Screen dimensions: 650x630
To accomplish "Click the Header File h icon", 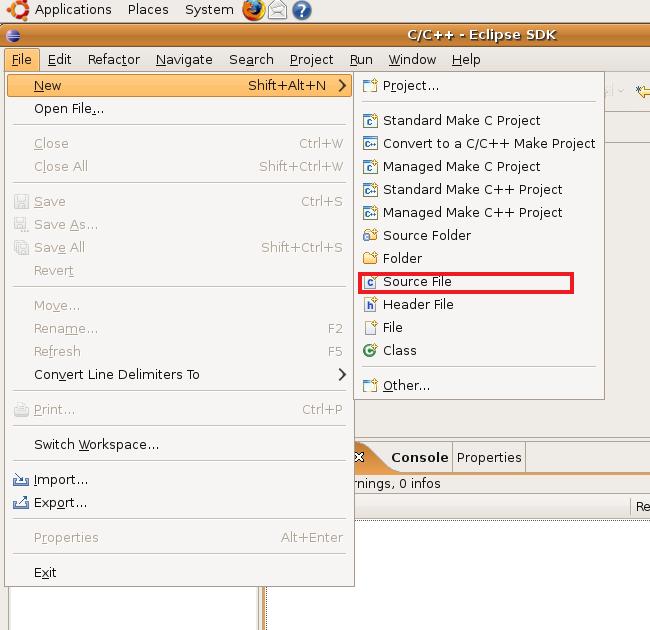I will pos(370,305).
